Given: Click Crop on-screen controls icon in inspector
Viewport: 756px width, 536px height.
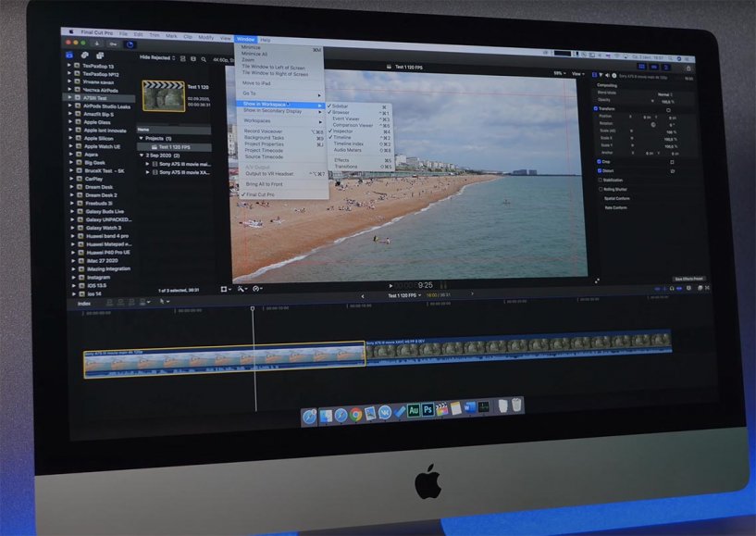Looking at the screenshot, I should [x=672, y=162].
